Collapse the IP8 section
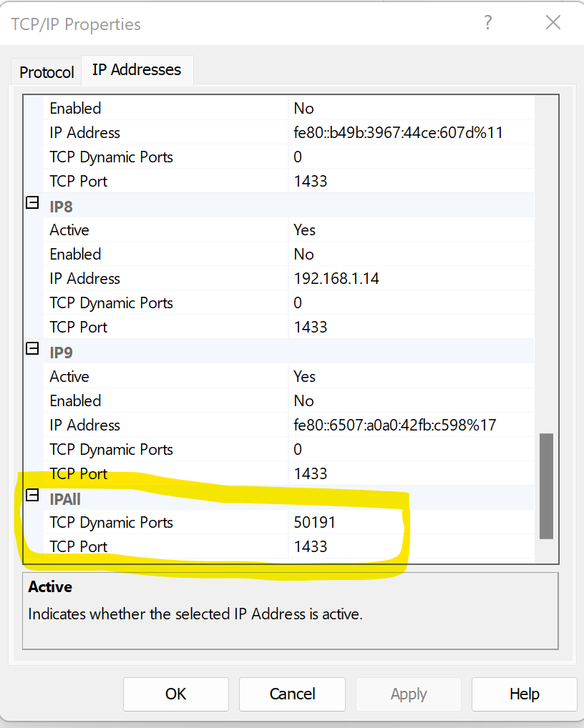Image resolution: width=584 pixels, height=728 pixels. coord(32,203)
